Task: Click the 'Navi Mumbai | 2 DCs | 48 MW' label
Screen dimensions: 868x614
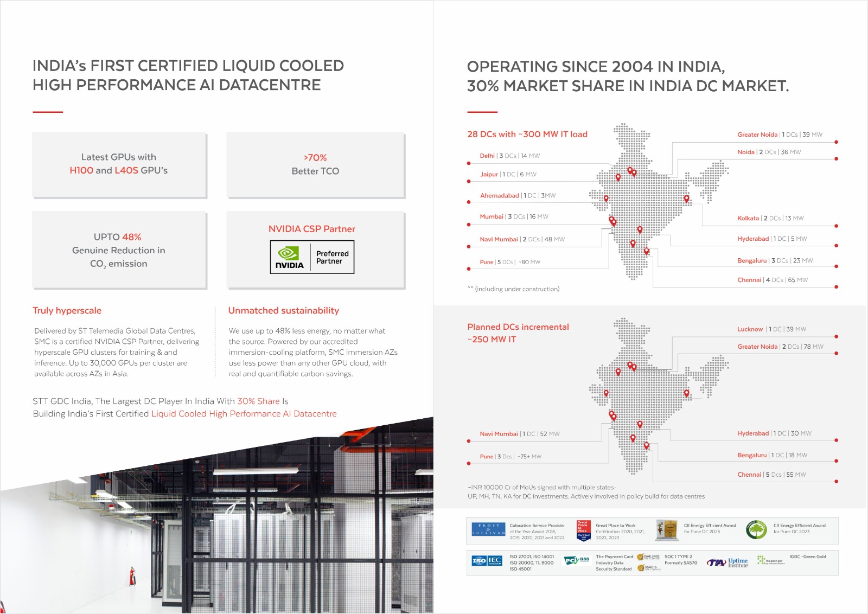Action: (522, 239)
